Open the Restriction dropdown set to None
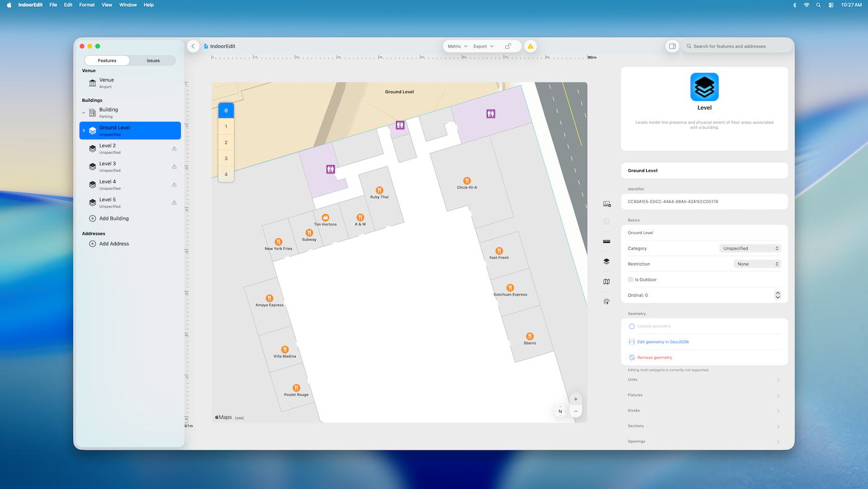868x489 pixels. tap(757, 264)
